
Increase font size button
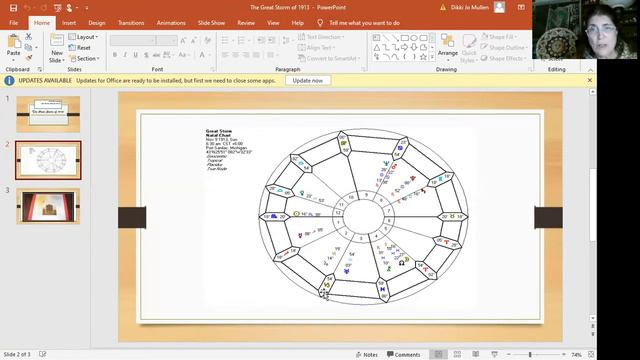[x=183, y=40]
